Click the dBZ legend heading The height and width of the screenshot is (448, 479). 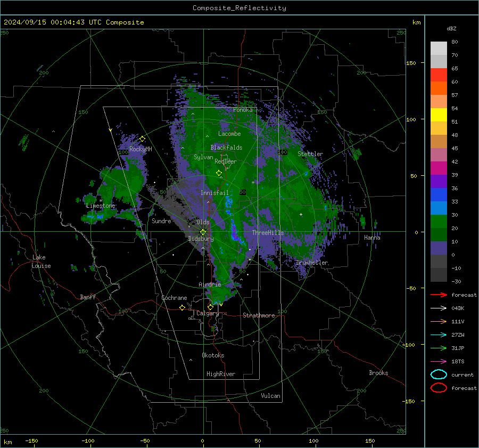click(451, 28)
